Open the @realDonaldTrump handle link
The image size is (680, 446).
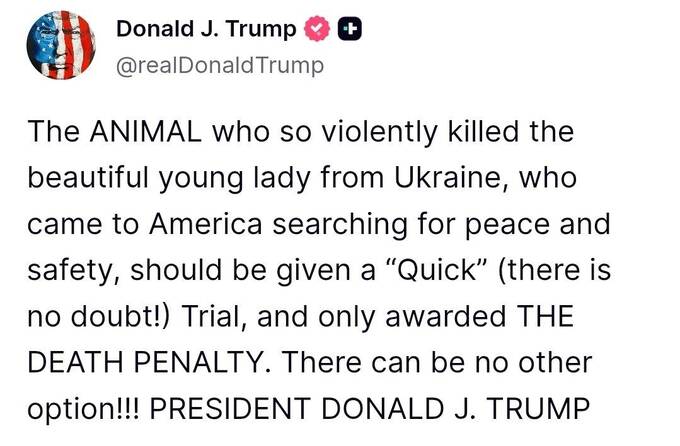pos(221,66)
